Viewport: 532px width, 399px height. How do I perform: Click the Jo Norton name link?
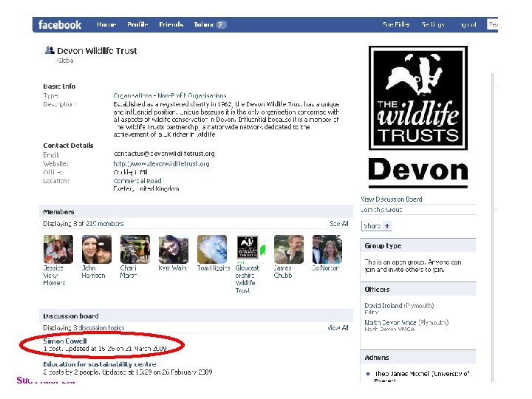325,268
